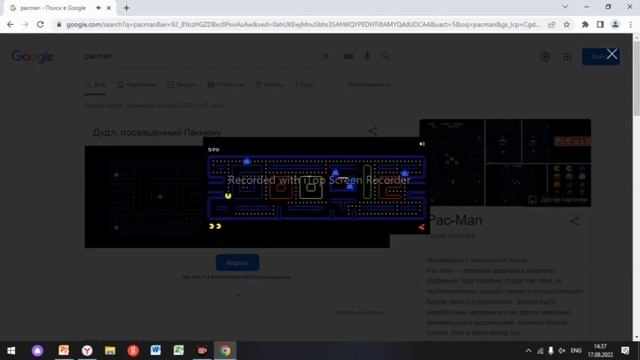Open the large Pac-Man knowledge panel image
This screenshot has height=360, width=640.
click(452, 162)
